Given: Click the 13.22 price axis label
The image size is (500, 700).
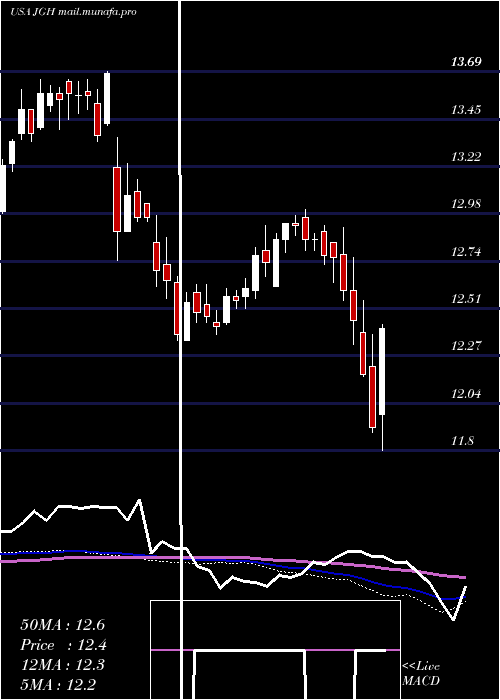Looking at the screenshot, I should [467, 157].
